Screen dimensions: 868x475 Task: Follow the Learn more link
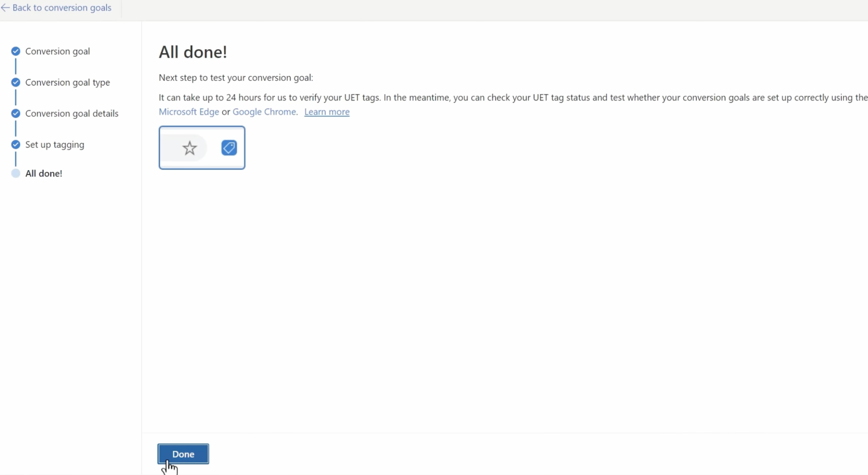coord(327,112)
